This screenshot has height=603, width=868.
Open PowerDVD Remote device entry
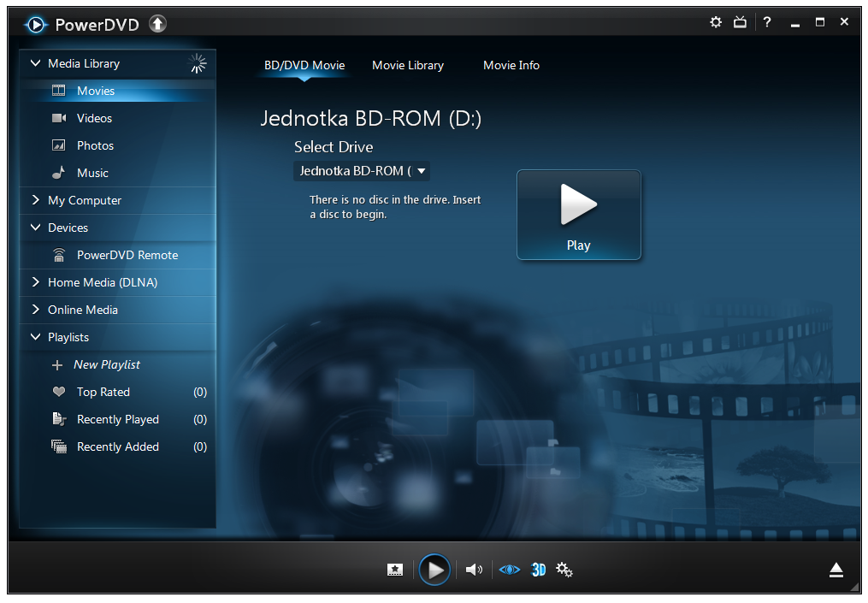point(117,255)
